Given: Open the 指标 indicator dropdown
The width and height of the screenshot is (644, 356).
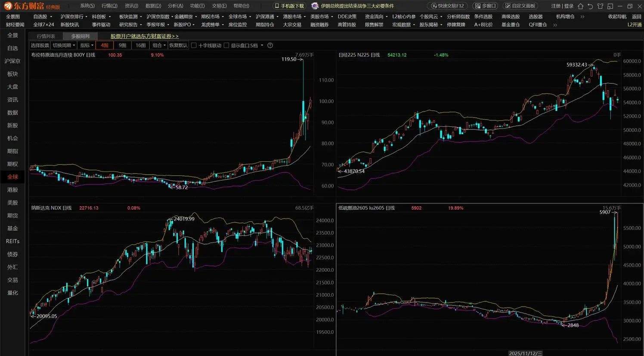Looking at the screenshot, I should coord(87,46).
